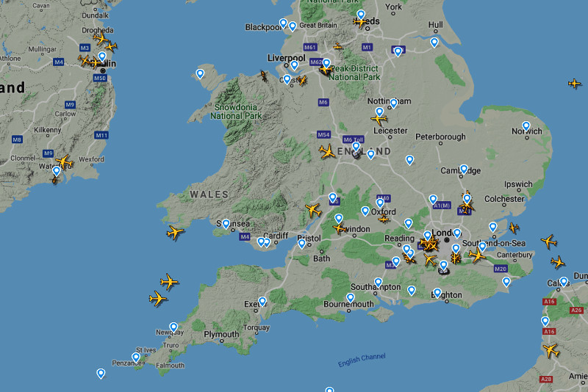588x392 pixels.
Task: Click the airport pin below Hull
Action: tap(434, 43)
